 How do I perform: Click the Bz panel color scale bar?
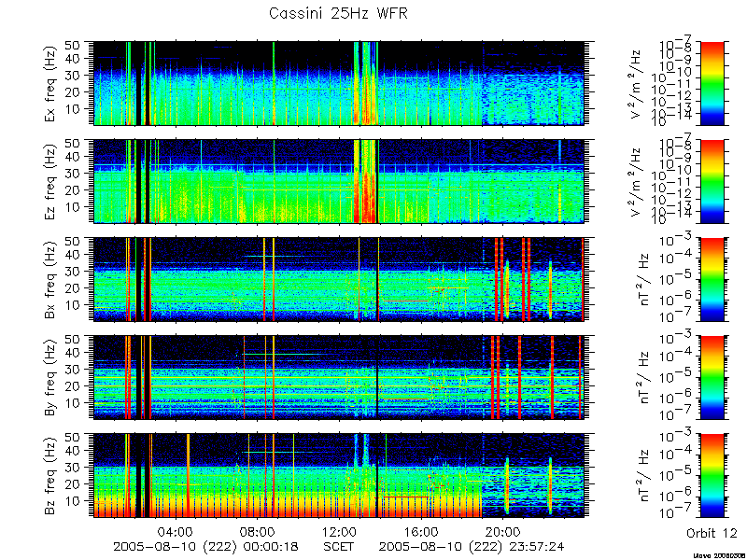tap(712, 476)
